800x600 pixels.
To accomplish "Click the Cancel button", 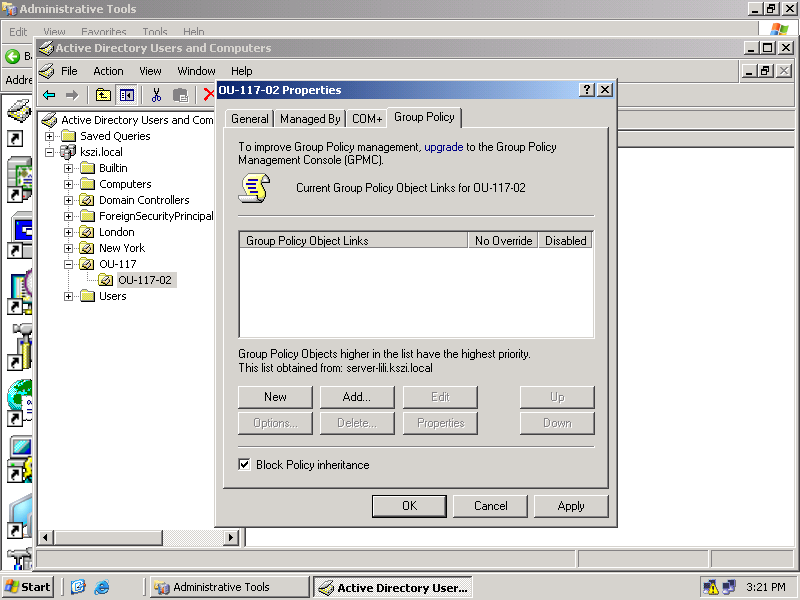I will pos(490,506).
